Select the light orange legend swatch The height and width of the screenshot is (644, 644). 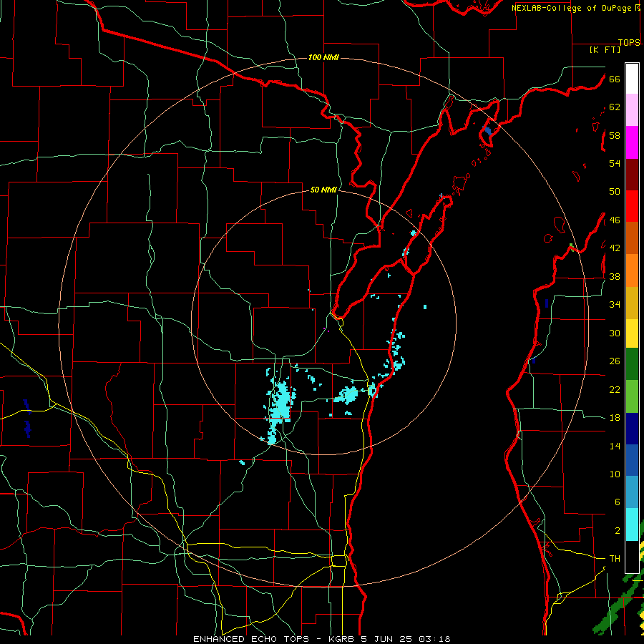tap(632, 270)
